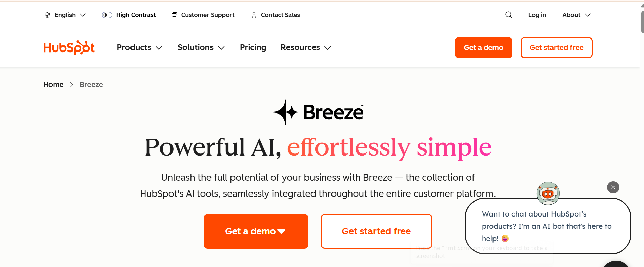
Task: Open the search magnifier icon
Action: (508, 15)
